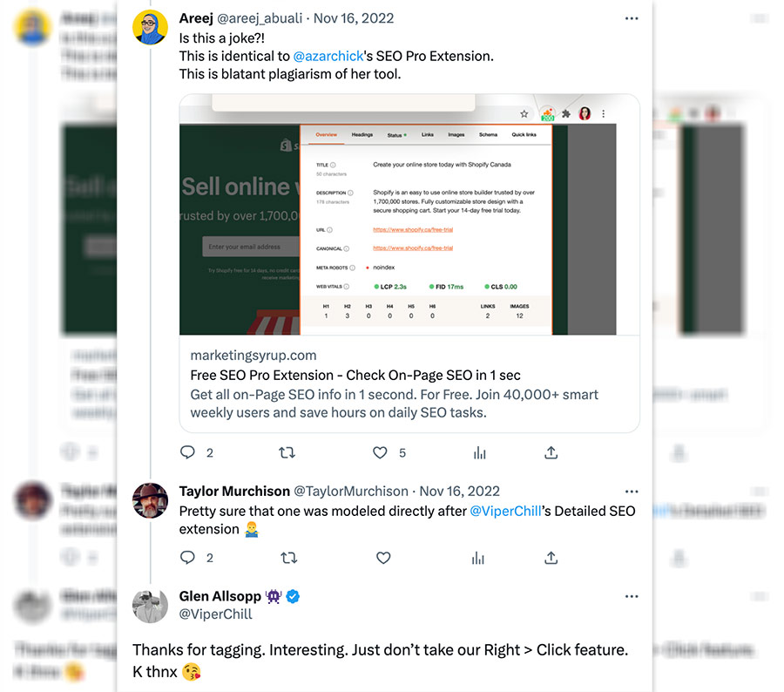This screenshot has height=692, width=784.
Task: Open more options on Areej's tweet
Action: coord(632,18)
